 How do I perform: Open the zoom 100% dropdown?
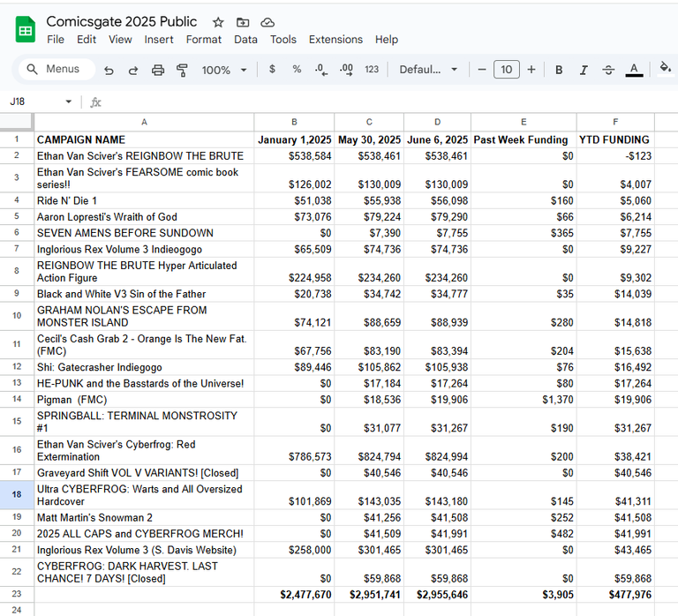[224, 70]
